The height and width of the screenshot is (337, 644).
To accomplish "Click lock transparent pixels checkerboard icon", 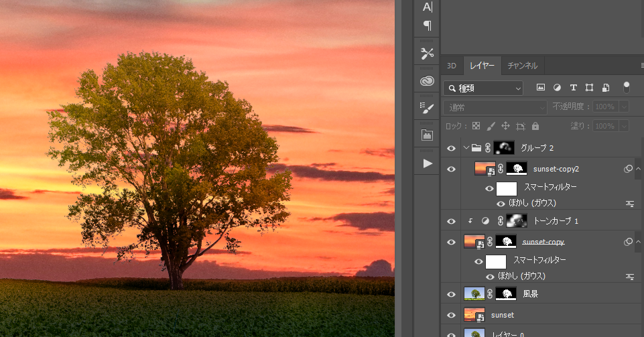I will [x=476, y=126].
